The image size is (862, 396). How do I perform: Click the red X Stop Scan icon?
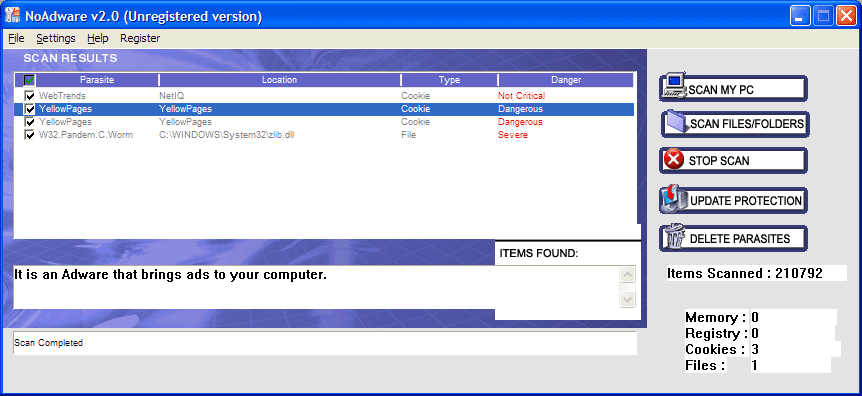point(674,160)
